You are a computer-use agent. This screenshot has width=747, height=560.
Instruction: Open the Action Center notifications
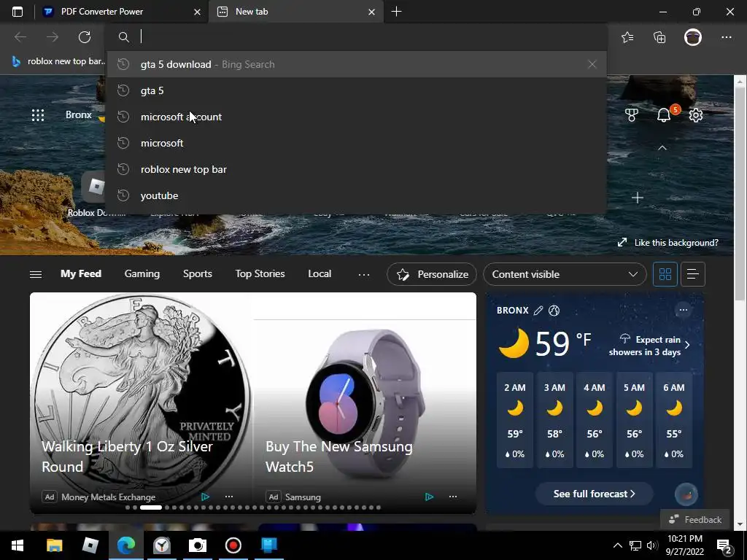point(724,546)
